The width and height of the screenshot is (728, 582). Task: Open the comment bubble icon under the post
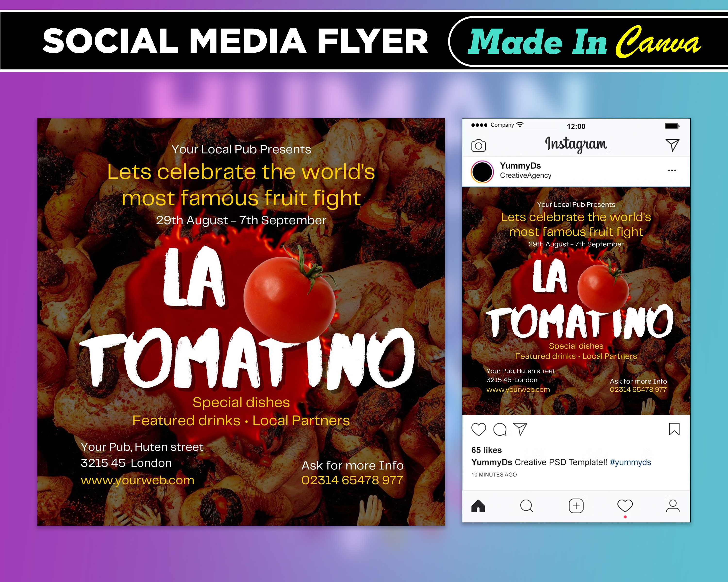pyautogui.click(x=500, y=429)
